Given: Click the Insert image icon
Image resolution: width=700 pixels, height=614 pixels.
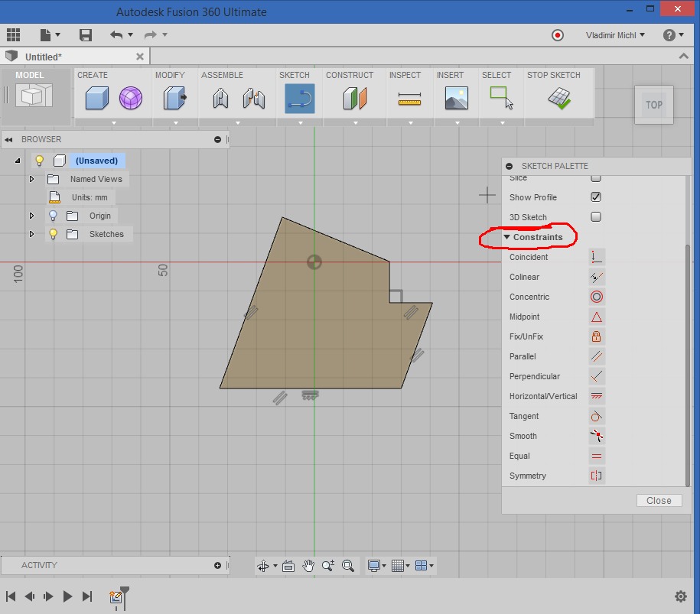Looking at the screenshot, I should (456, 98).
